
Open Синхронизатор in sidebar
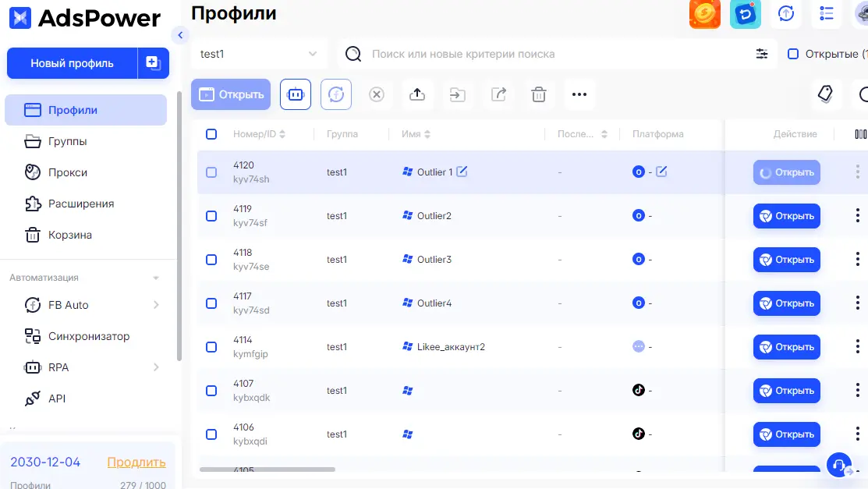click(x=86, y=336)
